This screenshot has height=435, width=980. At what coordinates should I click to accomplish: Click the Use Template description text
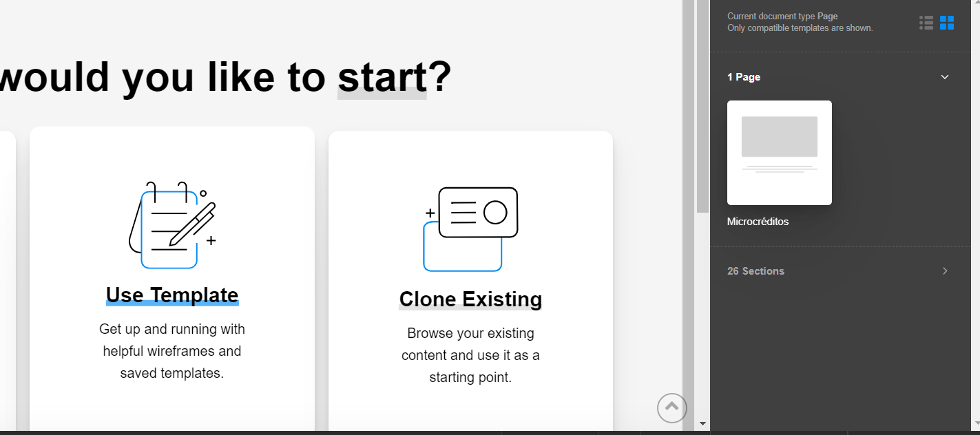(x=172, y=351)
